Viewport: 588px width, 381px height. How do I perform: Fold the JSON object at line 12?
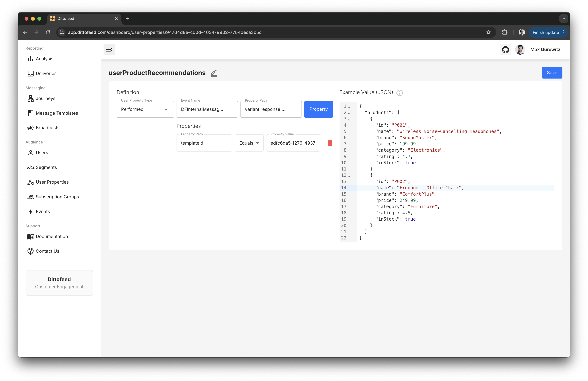coord(349,176)
